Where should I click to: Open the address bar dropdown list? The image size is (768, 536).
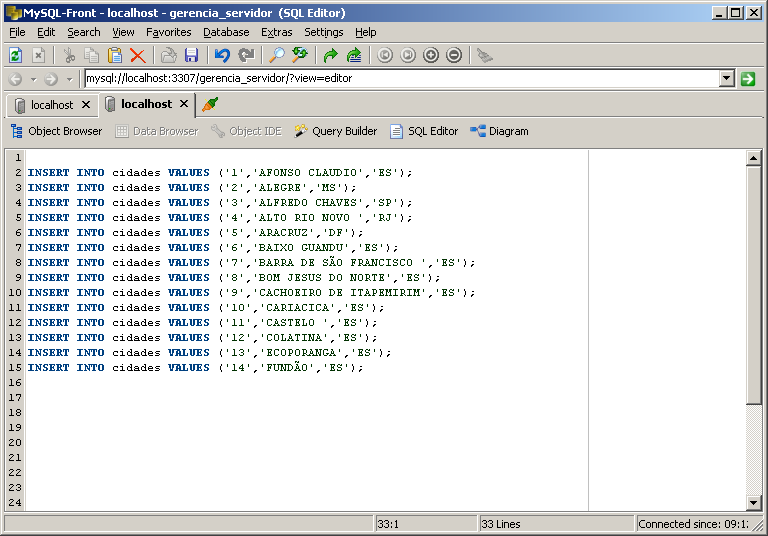pyautogui.click(x=726, y=78)
